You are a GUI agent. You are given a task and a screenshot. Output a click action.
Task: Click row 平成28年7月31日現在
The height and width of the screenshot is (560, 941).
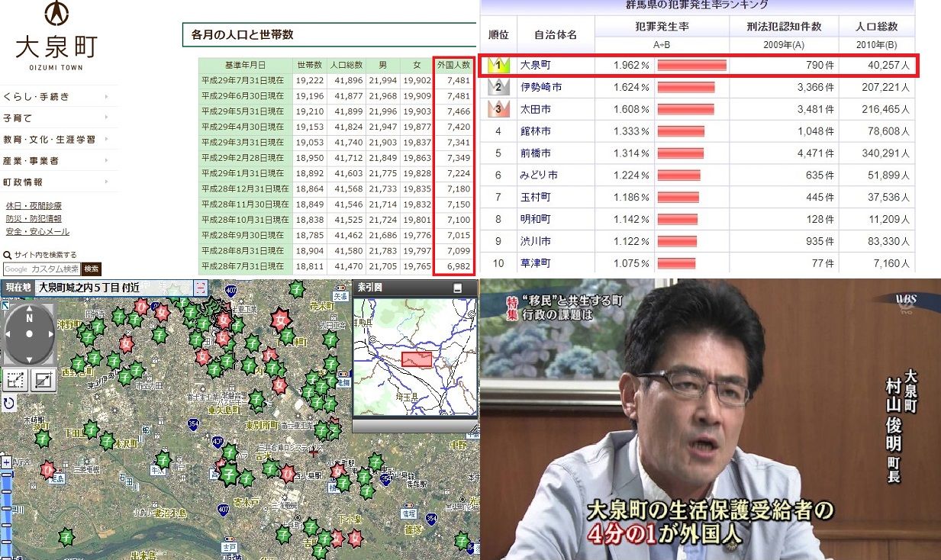337,267
